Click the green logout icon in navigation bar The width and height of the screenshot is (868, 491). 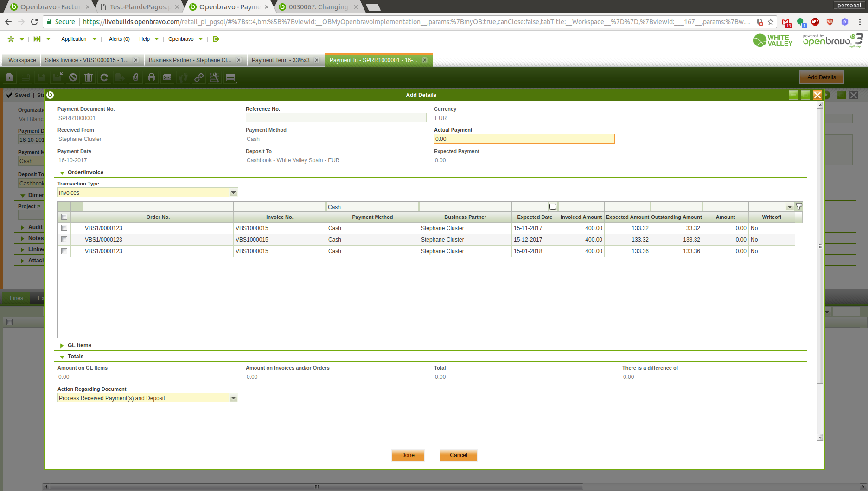(x=216, y=39)
